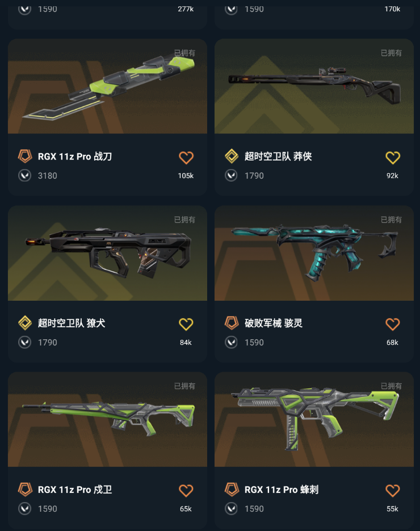This screenshot has height=531, width=420.
Task: Click the 已拥有 label on RGX 戍卫 card
Action: tap(184, 386)
